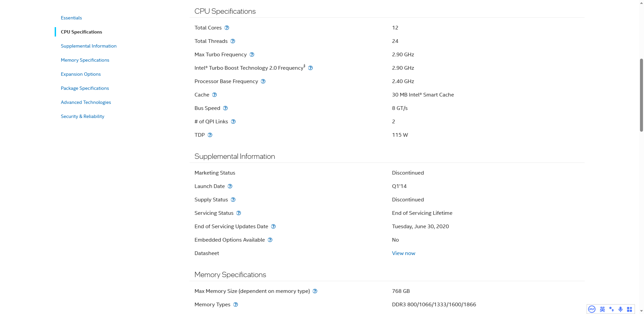The image size is (644, 314).
Task: Open the microphone icon in the IME toolbar
Action: tap(621, 309)
